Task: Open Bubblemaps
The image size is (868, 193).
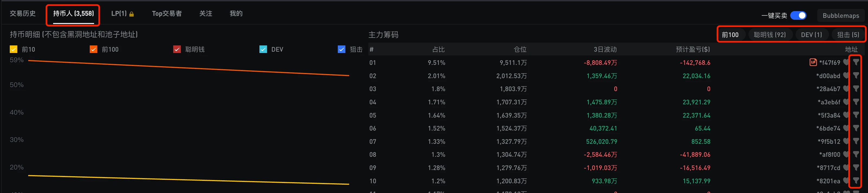Action: click(841, 15)
